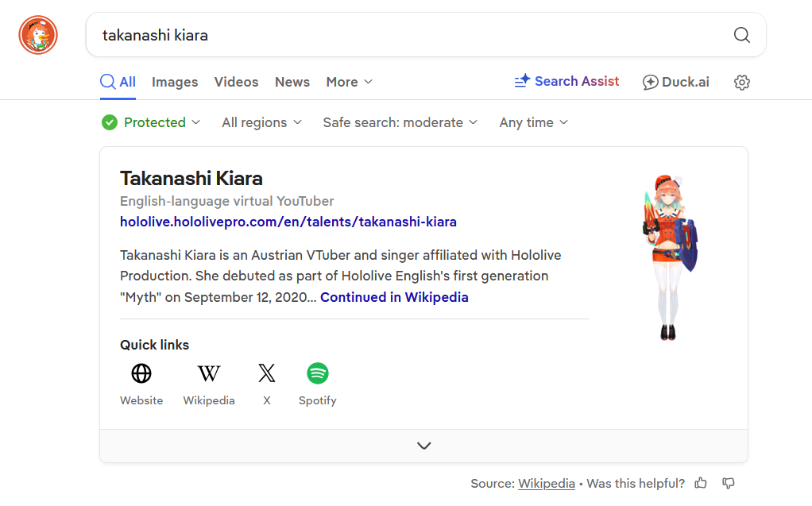
Task: Open the More tab dropdown
Action: click(349, 82)
